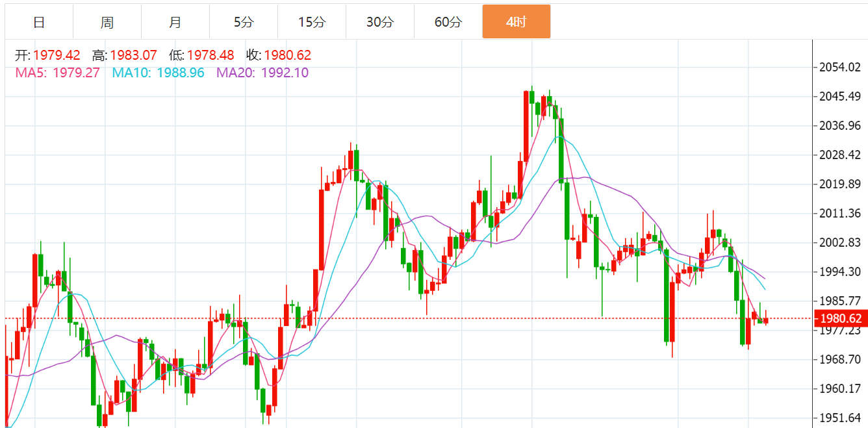This screenshot has width=868, height=428.
Task: Click the 2054.02 price axis label
Action: (x=841, y=68)
